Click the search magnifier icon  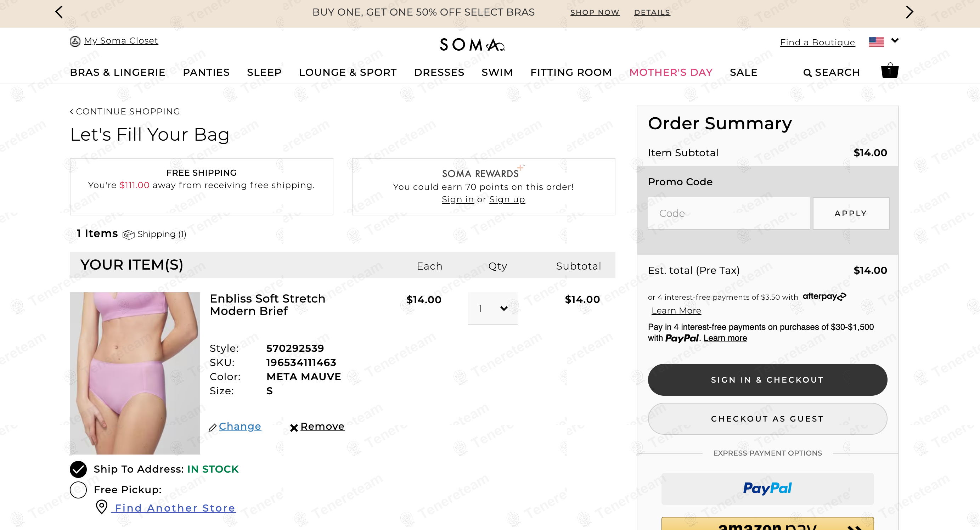tap(807, 73)
